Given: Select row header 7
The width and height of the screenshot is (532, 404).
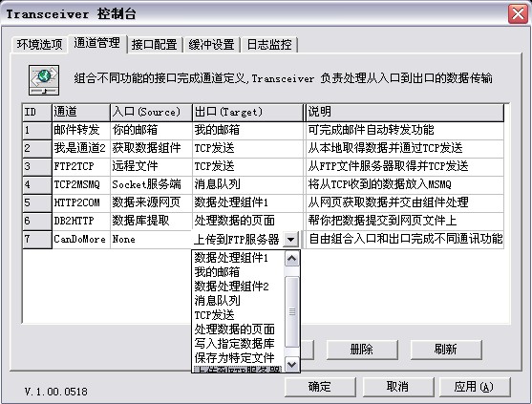Looking at the screenshot, I should tap(37, 240).
